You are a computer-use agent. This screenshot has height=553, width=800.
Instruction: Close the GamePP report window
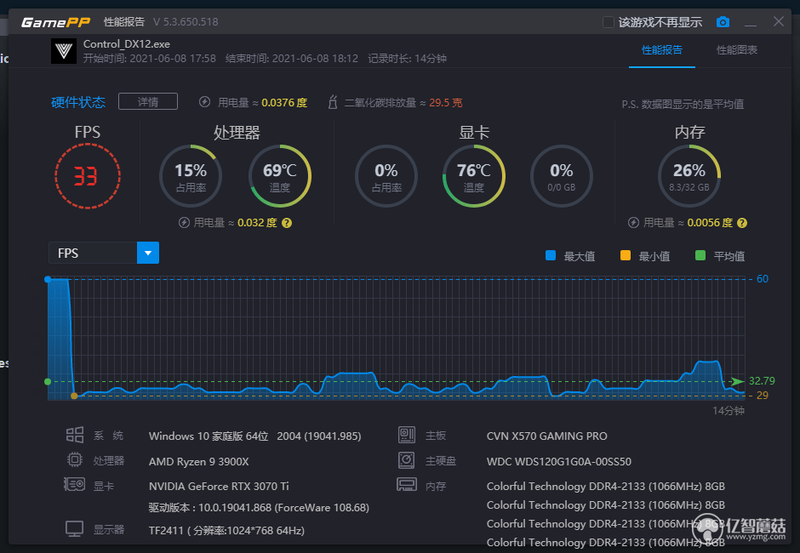coord(779,21)
